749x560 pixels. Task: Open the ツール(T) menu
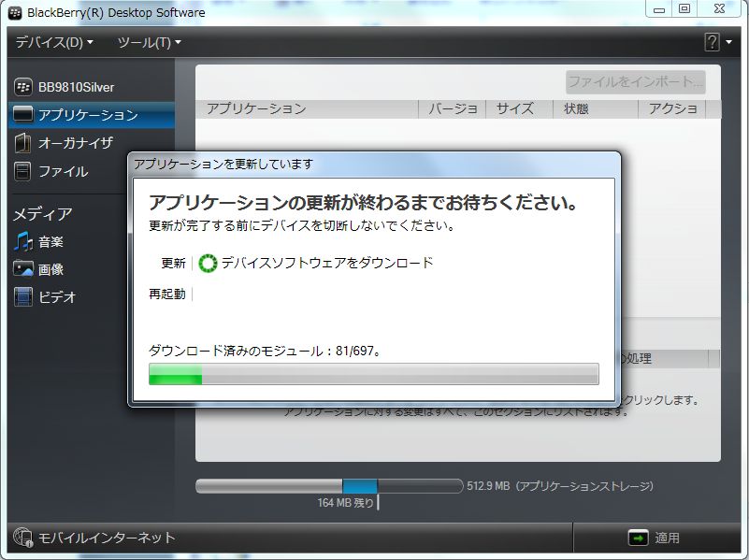pyautogui.click(x=149, y=42)
